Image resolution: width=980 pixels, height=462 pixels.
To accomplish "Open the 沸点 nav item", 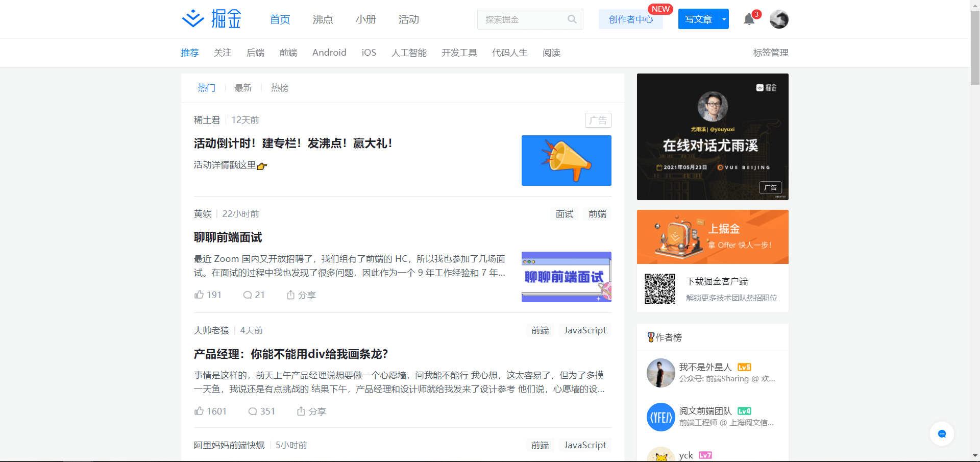I will (x=323, y=19).
